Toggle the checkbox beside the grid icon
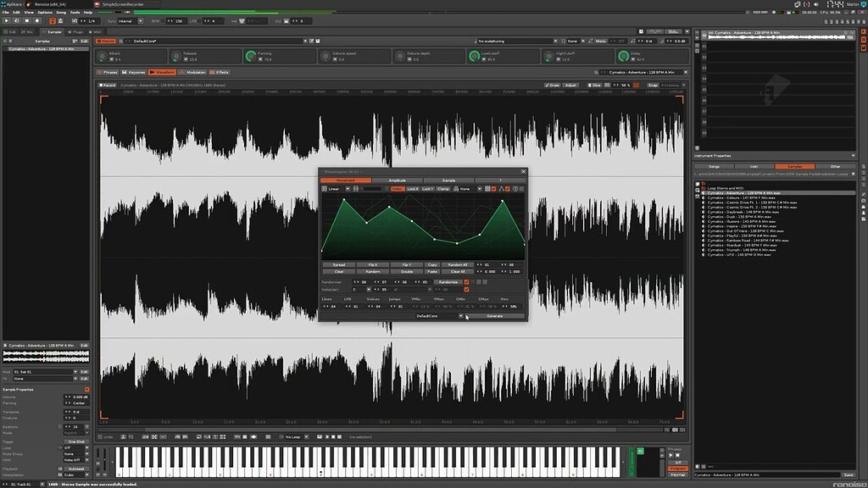Viewport: 868px width, 488px height. click(494, 189)
